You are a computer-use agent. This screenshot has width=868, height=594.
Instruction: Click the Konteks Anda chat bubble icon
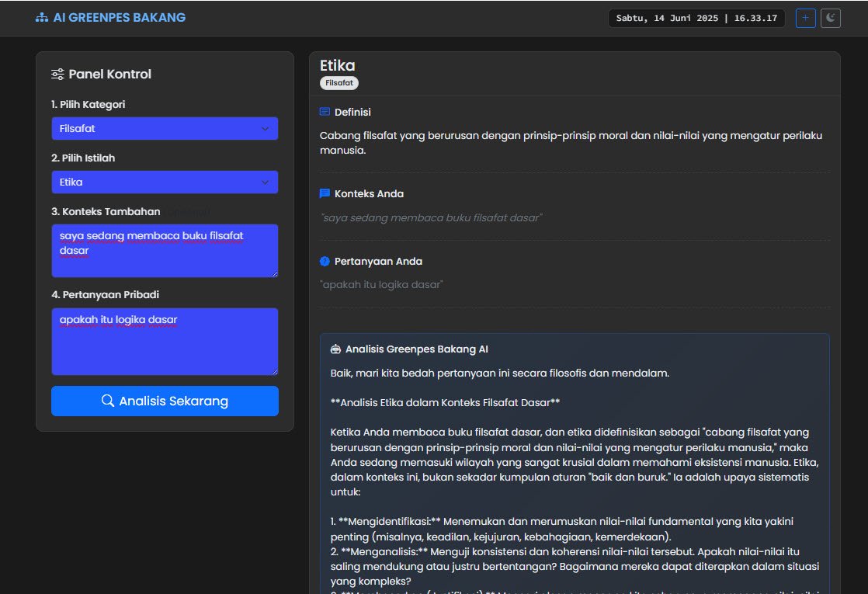coord(325,193)
